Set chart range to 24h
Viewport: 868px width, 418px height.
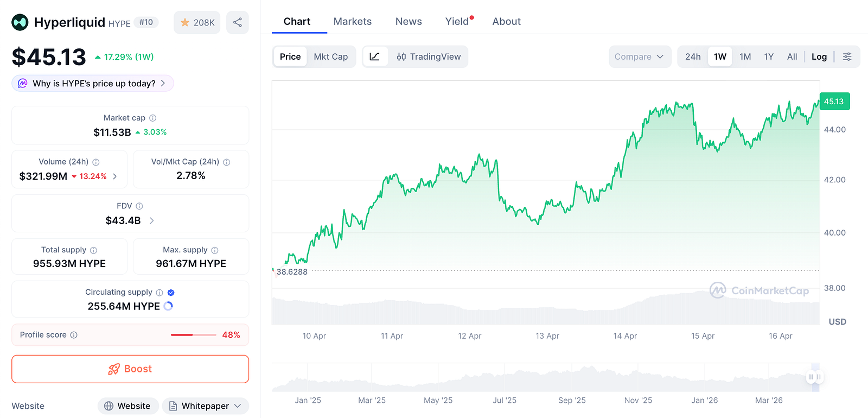pyautogui.click(x=693, y=56)
